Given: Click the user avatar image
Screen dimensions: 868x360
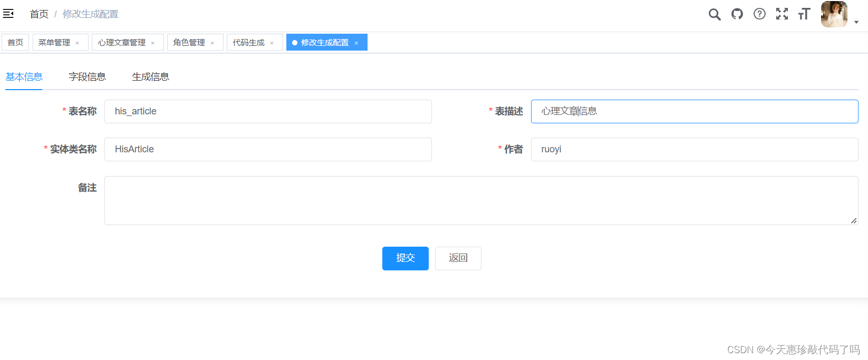Looking at the screenshot, I should pyautogui.click(x=834, y=14).
